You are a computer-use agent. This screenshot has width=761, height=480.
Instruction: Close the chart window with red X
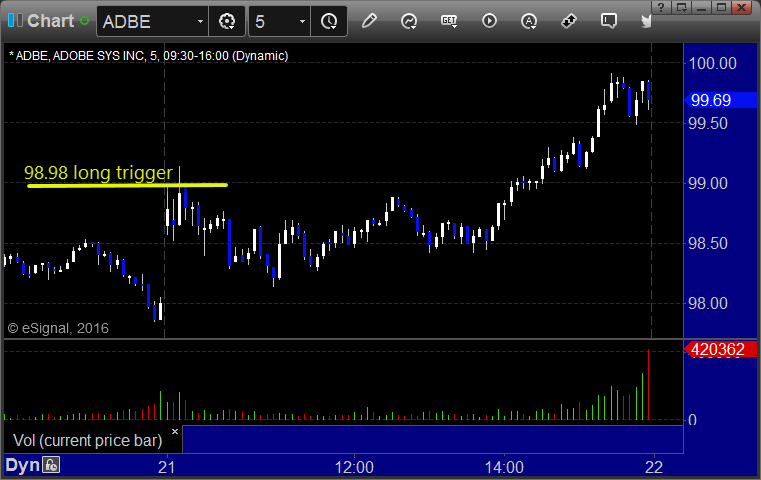pos(742,7)
